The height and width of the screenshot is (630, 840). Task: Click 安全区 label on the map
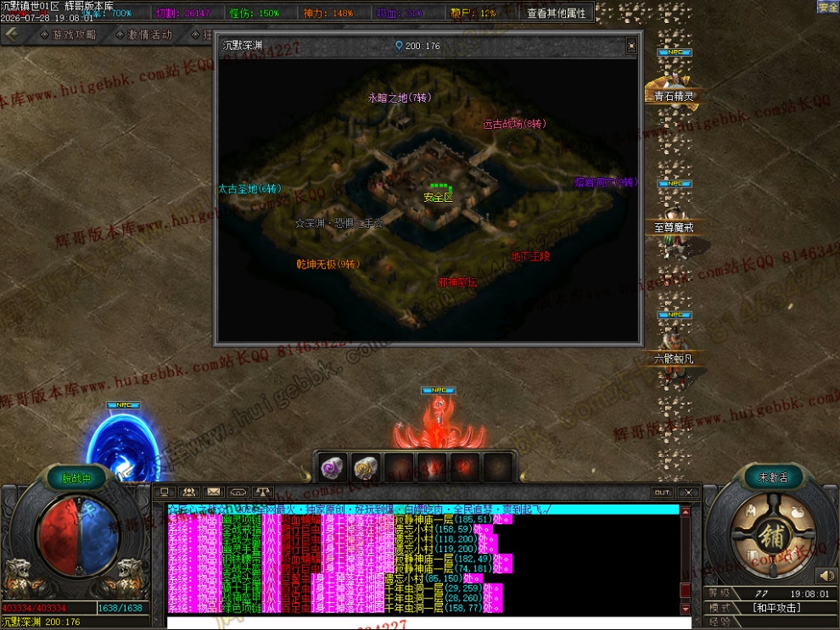tap(438, 197)
